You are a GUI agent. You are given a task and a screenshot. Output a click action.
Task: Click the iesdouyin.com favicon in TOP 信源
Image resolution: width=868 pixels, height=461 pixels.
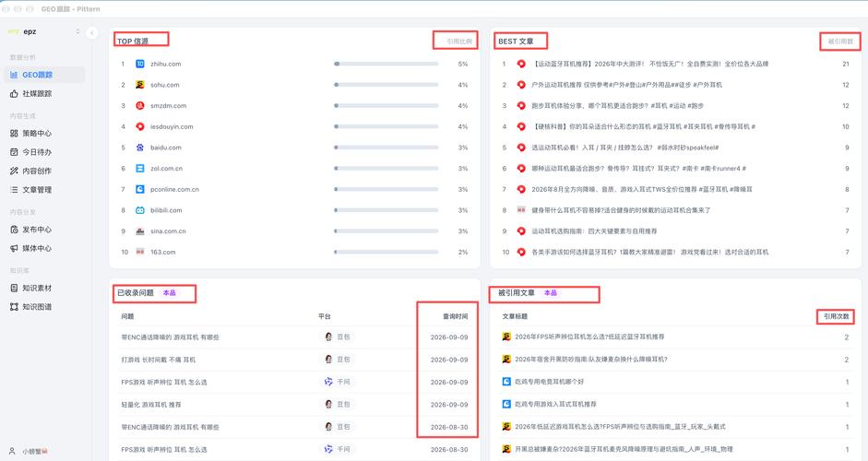[x=140, y=126]
